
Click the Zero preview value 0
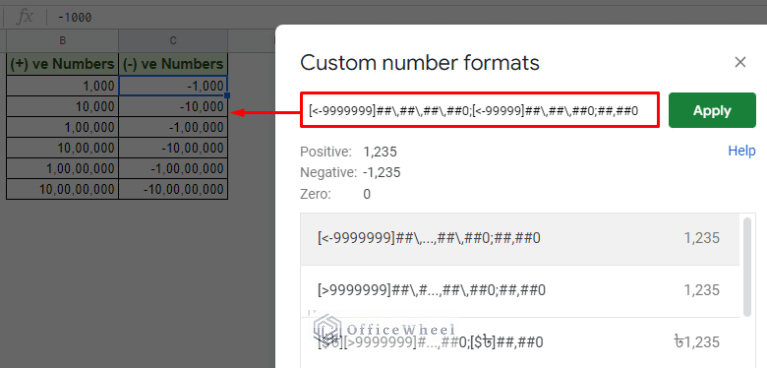point(367,194)
